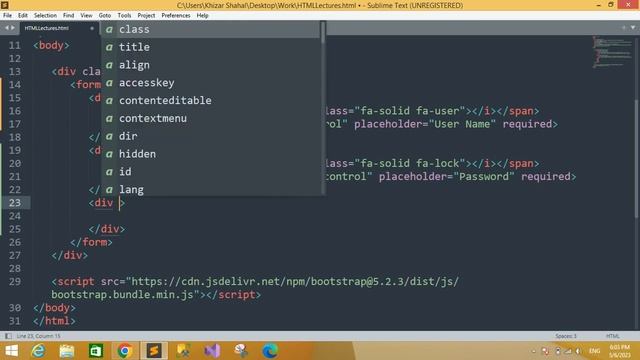Select the lang attribute suggestion
This screenshot has height=360, width=640.
tap(210, 189)
